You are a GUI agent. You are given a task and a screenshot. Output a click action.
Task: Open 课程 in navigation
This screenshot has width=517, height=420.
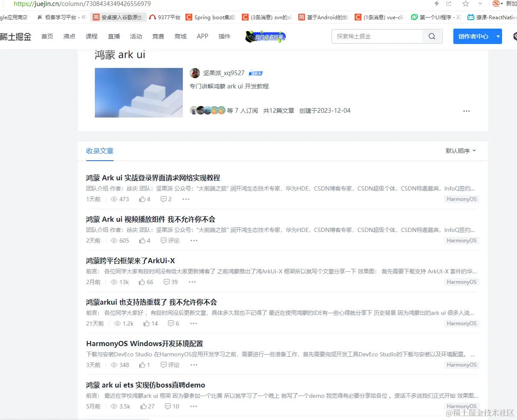91,36
